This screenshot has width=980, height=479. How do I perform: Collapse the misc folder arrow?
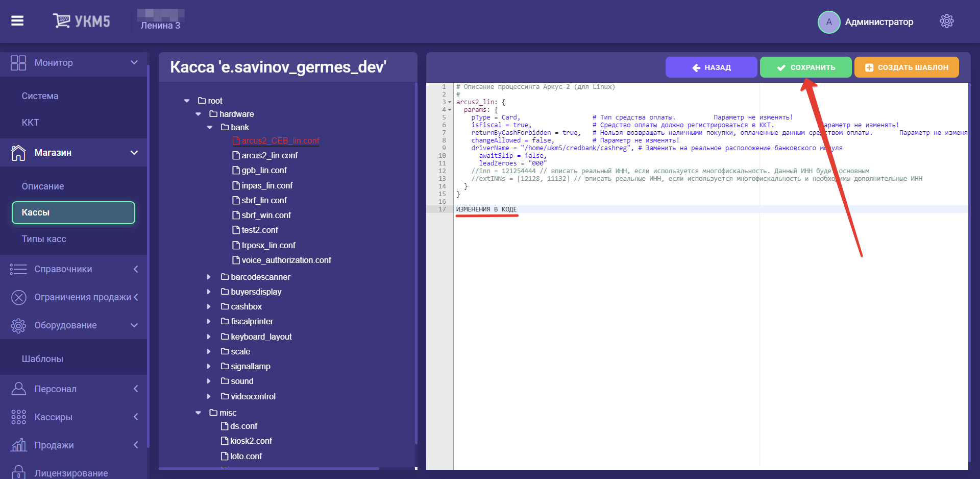pyautogui.click(x=198, y=413)
